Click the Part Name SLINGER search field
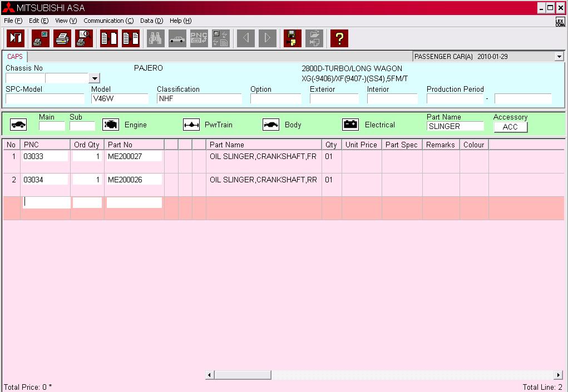Viewport: 568px width, 392px height. pyautogui.click(x=455, y=126)
